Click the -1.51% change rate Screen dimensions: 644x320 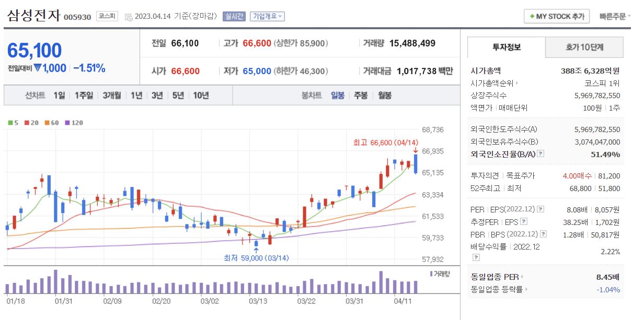point(89,68)
